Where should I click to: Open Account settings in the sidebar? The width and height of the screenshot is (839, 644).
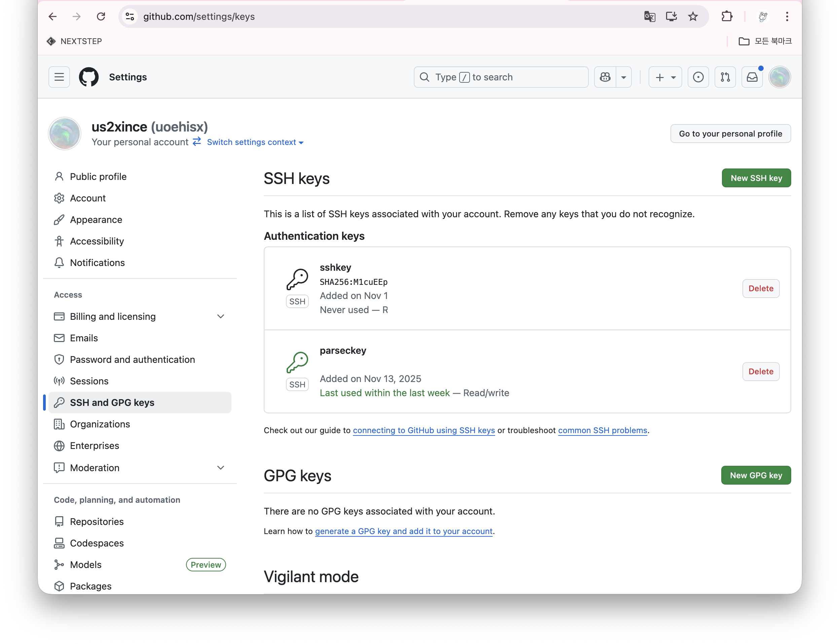140,198
